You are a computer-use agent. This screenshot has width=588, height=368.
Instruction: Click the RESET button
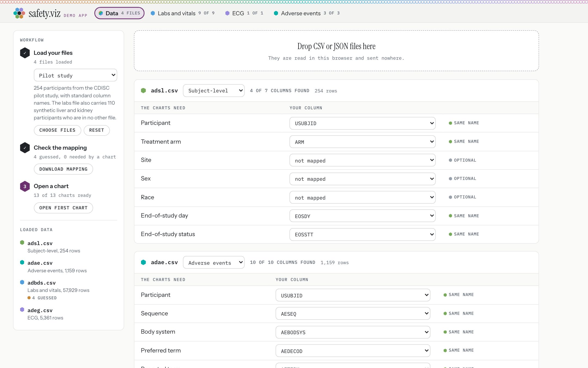pyautogui.click(x=97, y=130)
